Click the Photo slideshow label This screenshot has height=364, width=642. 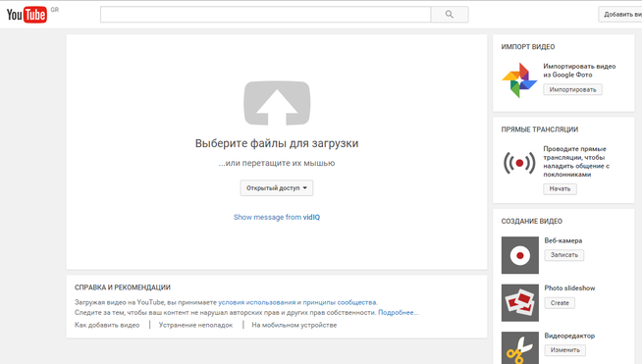[569, 288]
